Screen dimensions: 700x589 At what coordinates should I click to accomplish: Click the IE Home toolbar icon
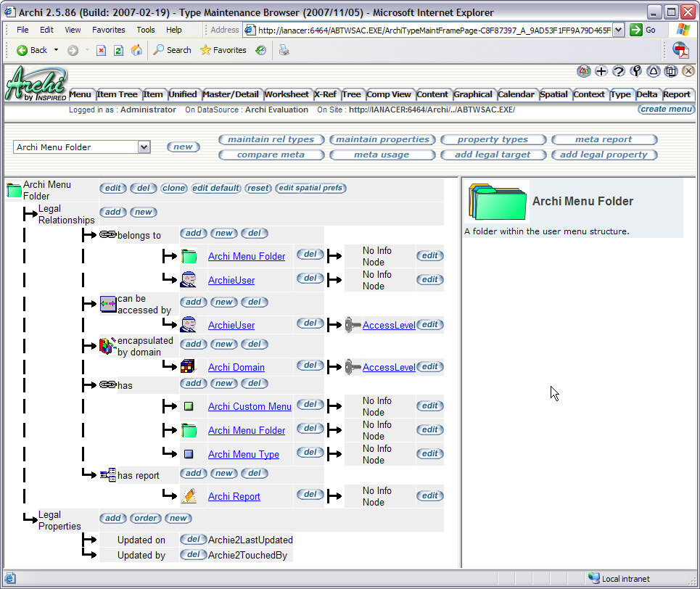tap(136, 50)
